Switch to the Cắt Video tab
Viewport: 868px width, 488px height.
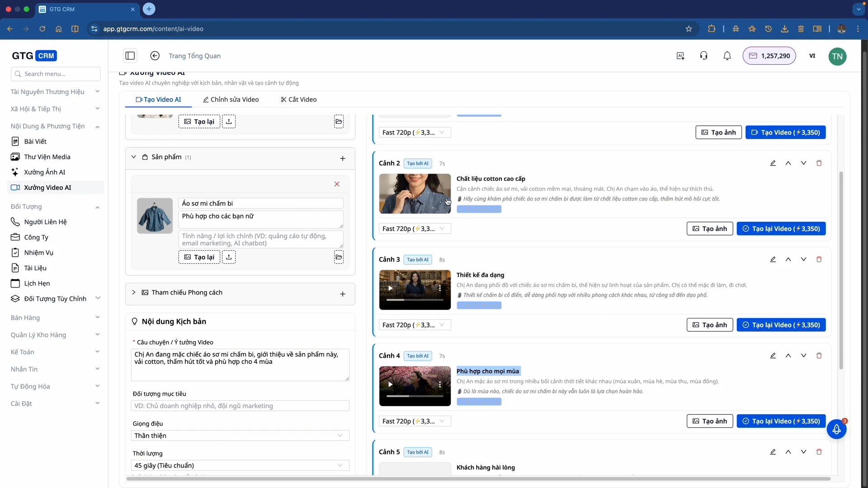(x=299, y=99)
